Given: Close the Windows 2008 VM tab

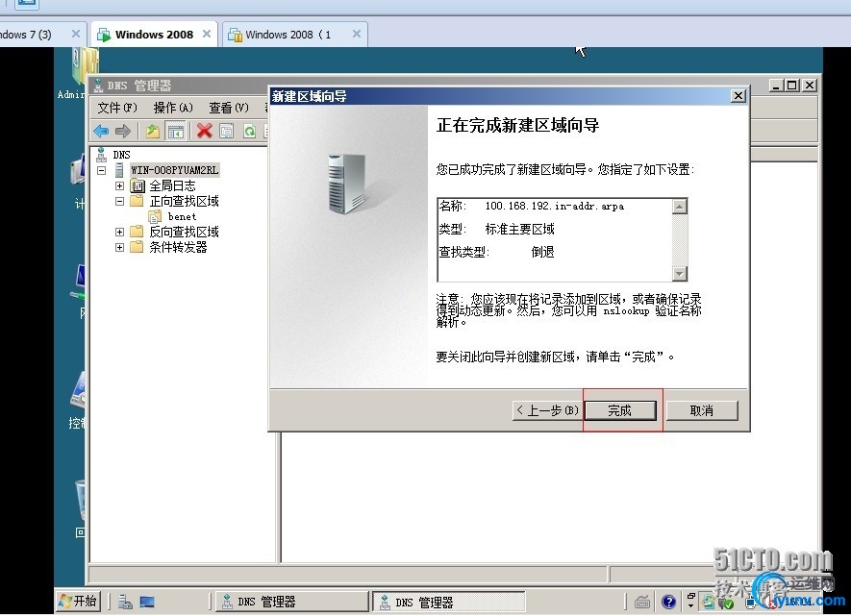Looking at the screenshot, I should 206,35.
